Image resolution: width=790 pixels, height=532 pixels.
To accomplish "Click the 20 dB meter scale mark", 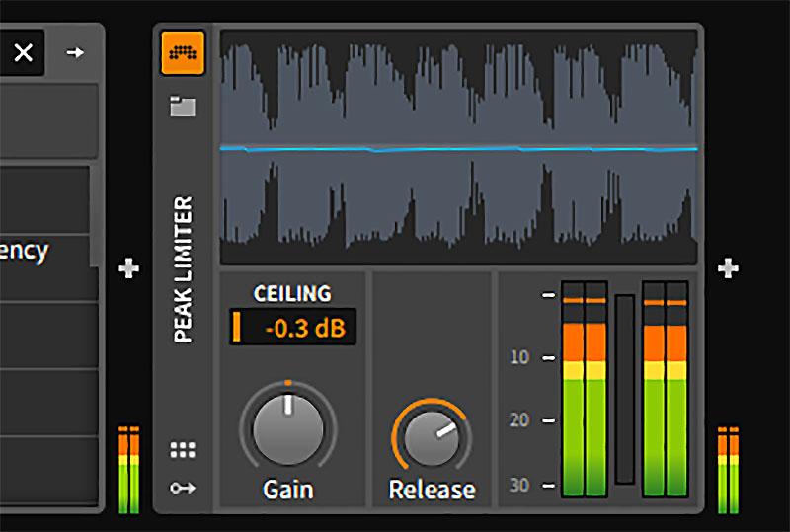I will coord(519,420).
